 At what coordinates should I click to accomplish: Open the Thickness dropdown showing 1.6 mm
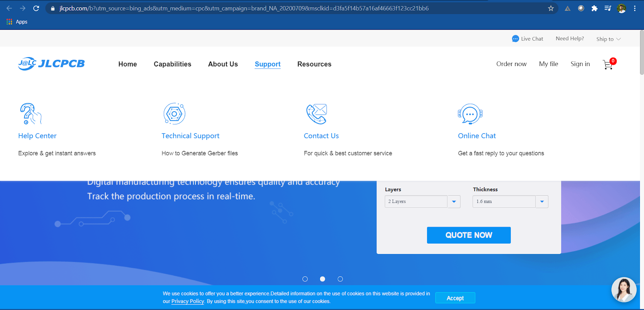[x=510, y=201]
